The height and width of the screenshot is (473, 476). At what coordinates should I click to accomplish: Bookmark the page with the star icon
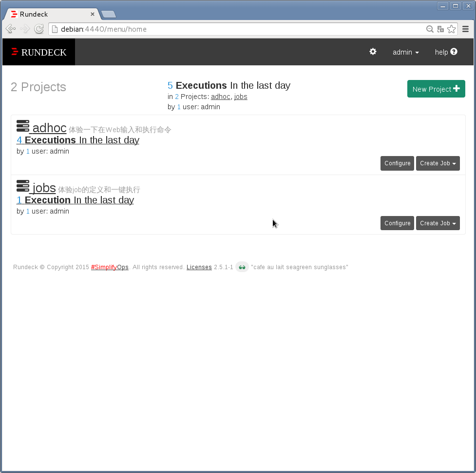(452, 29)
